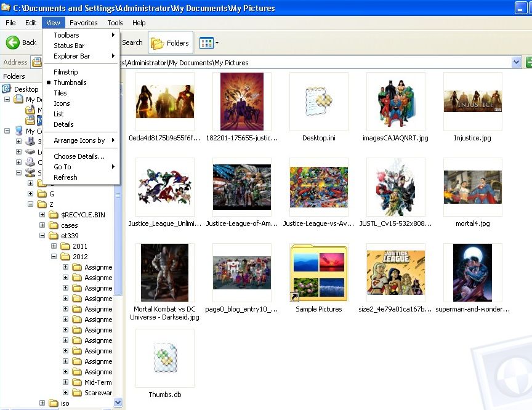Click the Folders toolbar button
The height and width of the screenshot is (410, 532).
pos(171,42)
